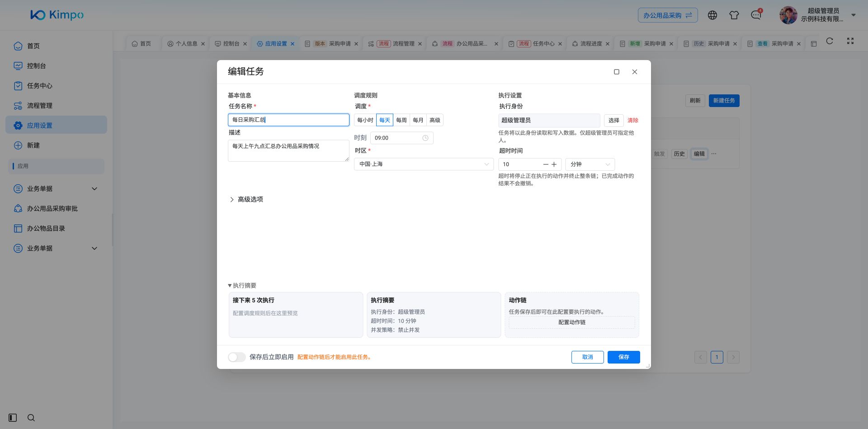This screenshot has height=429, width=868.
Task: Select 每月 schedule option
Action: tap(418, 120)
